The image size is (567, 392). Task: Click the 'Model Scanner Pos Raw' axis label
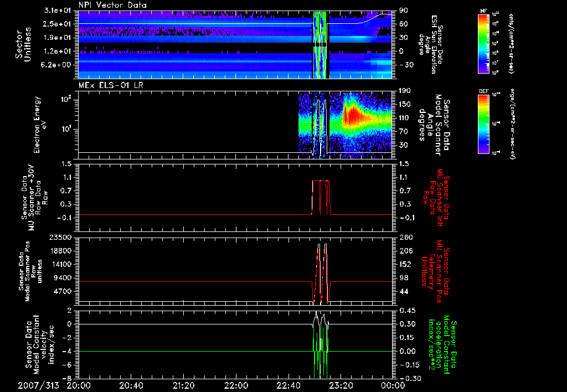(30, 271)
